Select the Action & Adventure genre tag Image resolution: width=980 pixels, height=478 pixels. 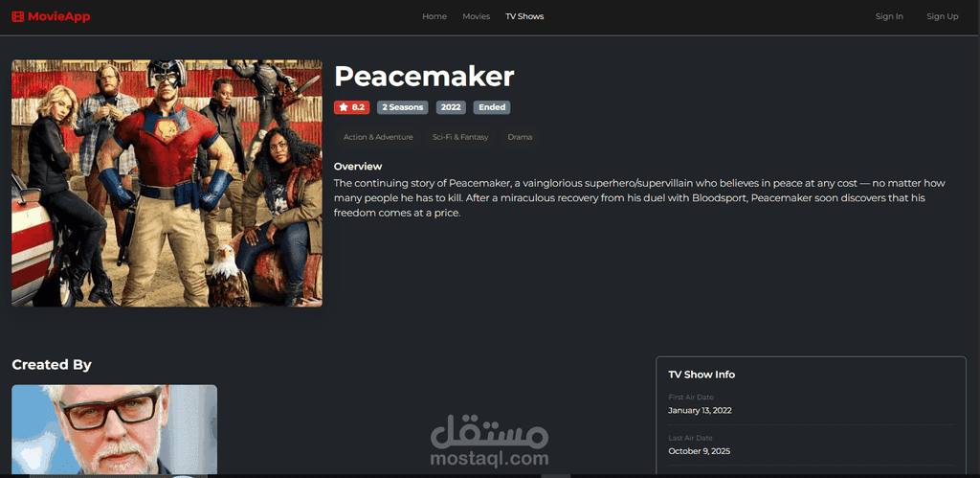(378, 137)
